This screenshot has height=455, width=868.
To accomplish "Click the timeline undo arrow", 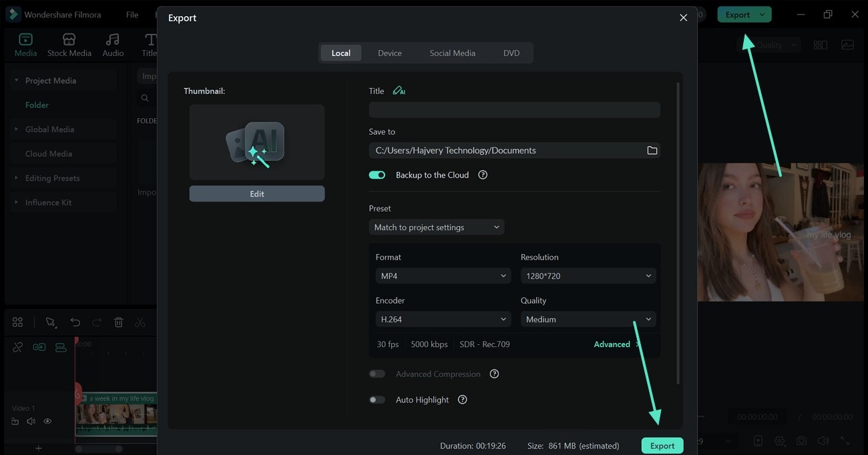I will click(x=75, y=322).
